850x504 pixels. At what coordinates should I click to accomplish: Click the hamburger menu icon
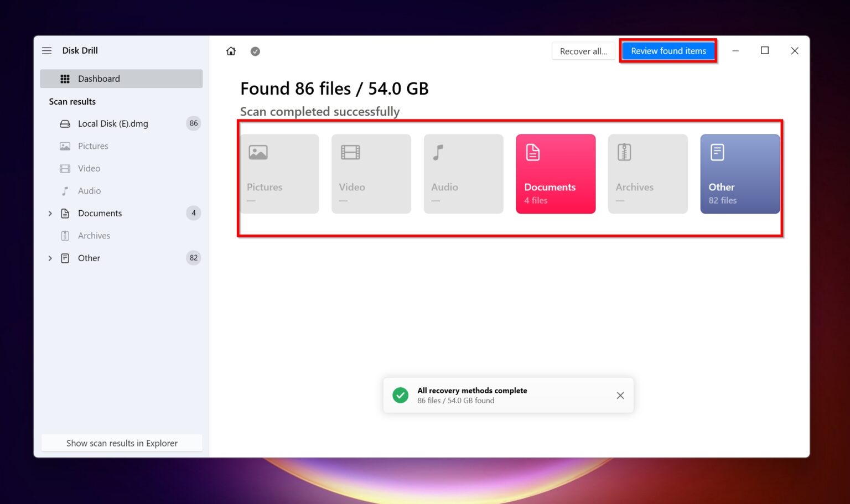[46, 50]
